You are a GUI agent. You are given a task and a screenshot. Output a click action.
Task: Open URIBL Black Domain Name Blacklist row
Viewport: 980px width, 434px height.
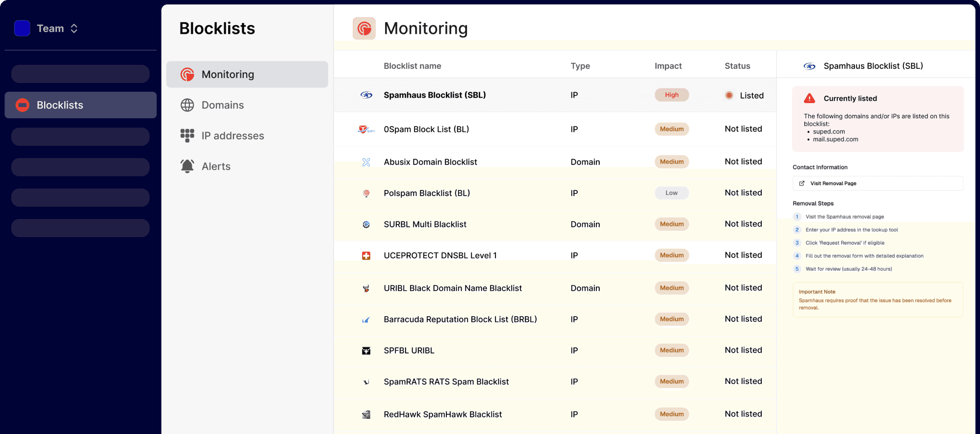(555, 288)
